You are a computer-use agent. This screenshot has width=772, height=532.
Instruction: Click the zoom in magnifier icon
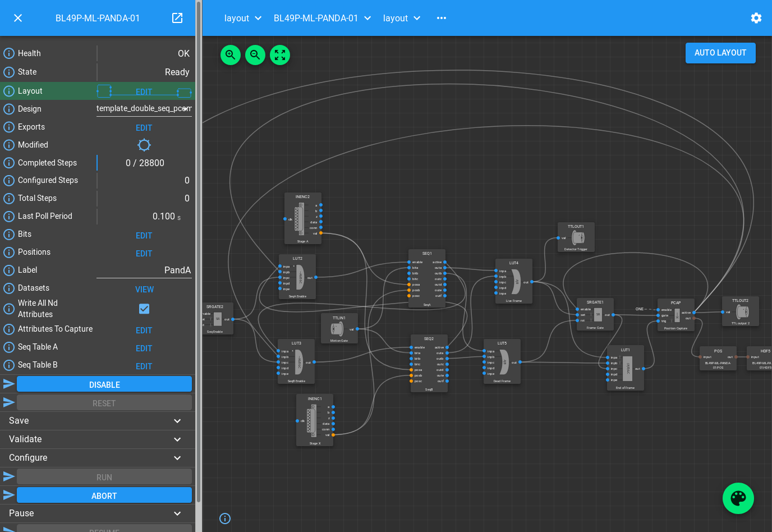[x=231, y=55]
